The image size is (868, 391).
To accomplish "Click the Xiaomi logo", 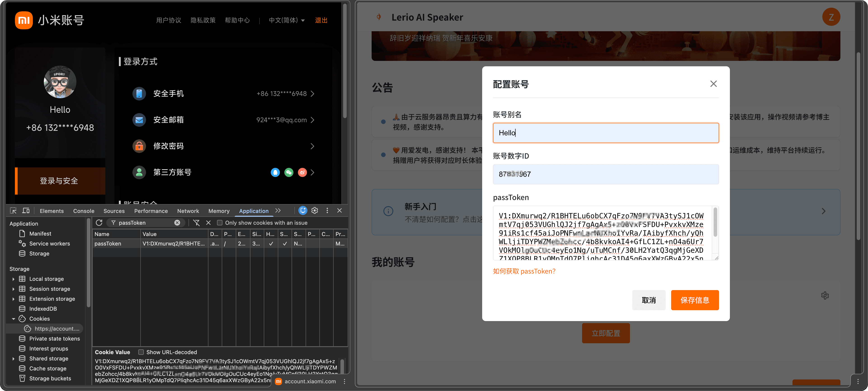I will click(24, 20).
